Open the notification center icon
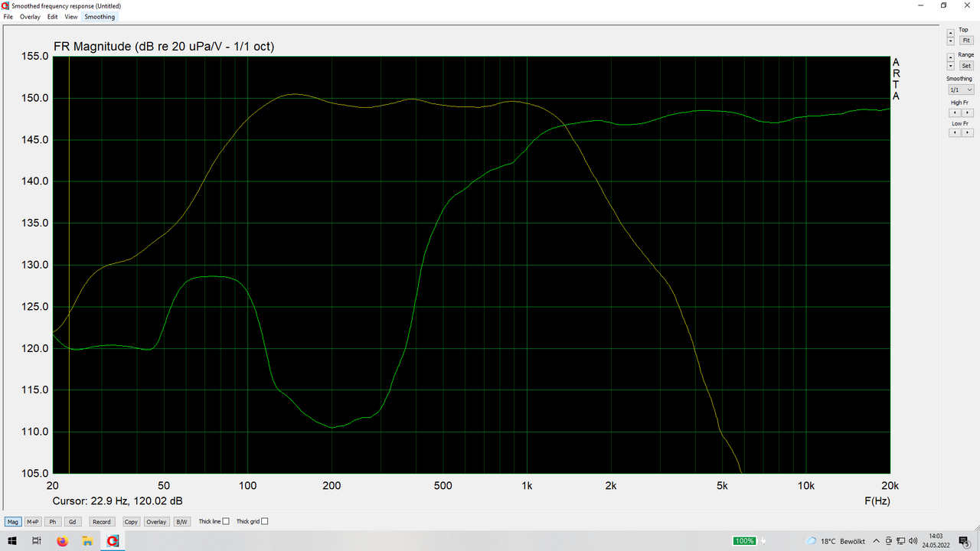The height and width of the screenshot is (551, 980). coord(965,541)
